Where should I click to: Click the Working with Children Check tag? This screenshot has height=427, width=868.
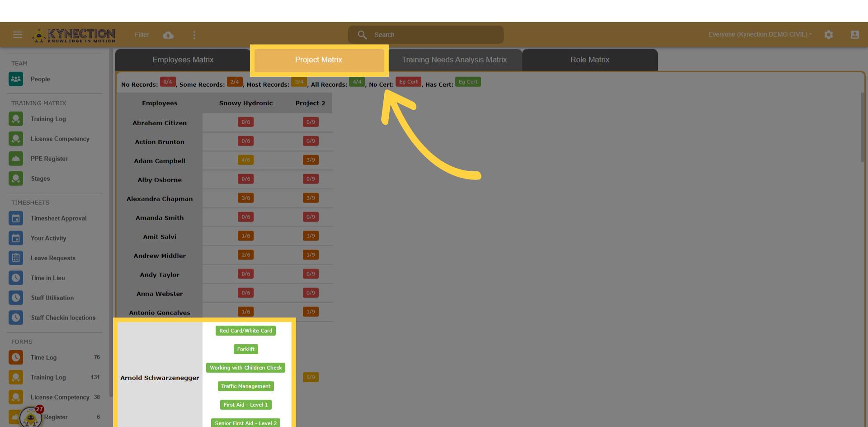point(246,368)
